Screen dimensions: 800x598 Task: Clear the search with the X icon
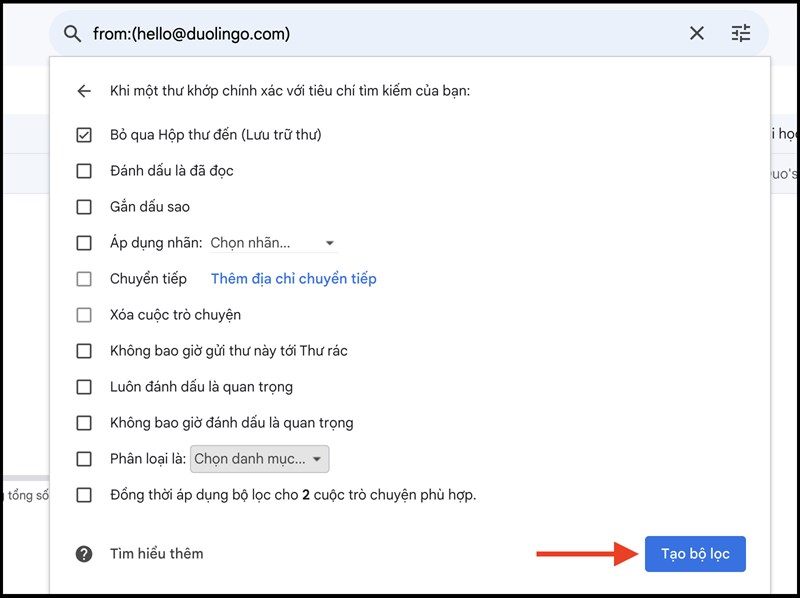click(697, 34)
